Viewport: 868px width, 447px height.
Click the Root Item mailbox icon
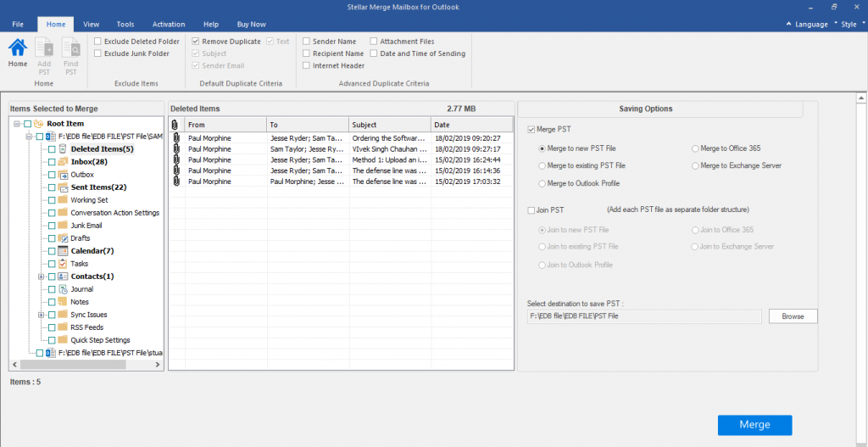pos(39,124)
